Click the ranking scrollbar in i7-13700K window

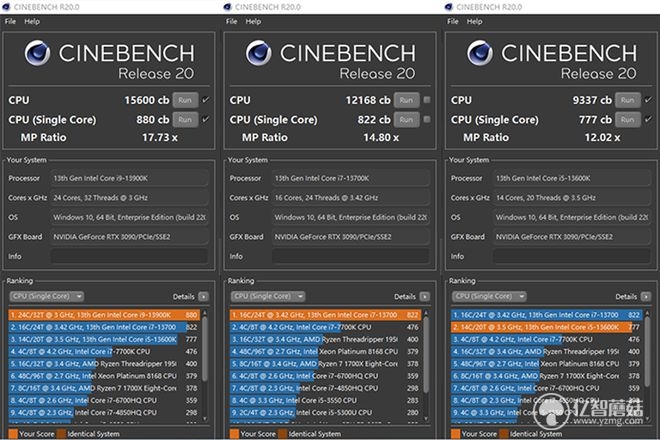pos(426,355)
